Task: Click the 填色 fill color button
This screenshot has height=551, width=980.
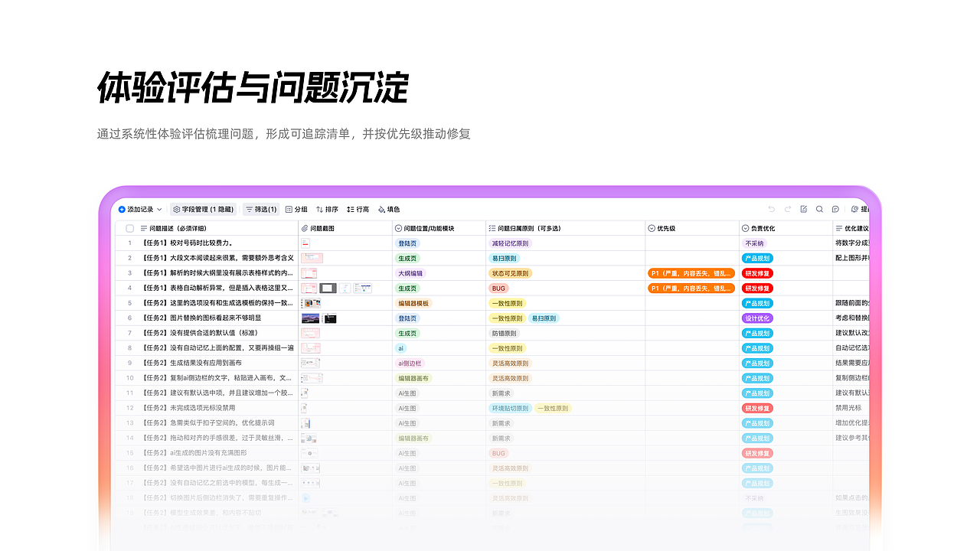Action: [389, 209]
